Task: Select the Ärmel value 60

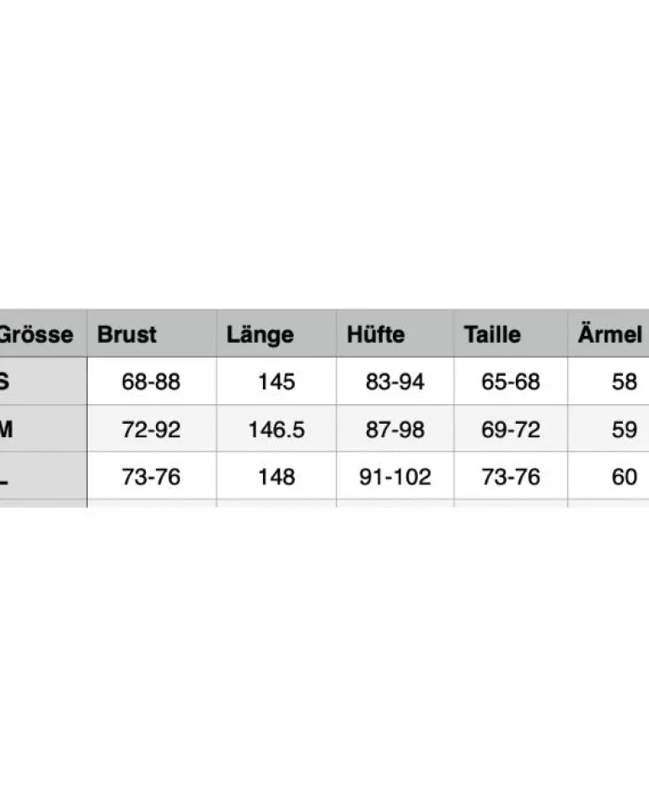Action: click(x=624, y=477)
